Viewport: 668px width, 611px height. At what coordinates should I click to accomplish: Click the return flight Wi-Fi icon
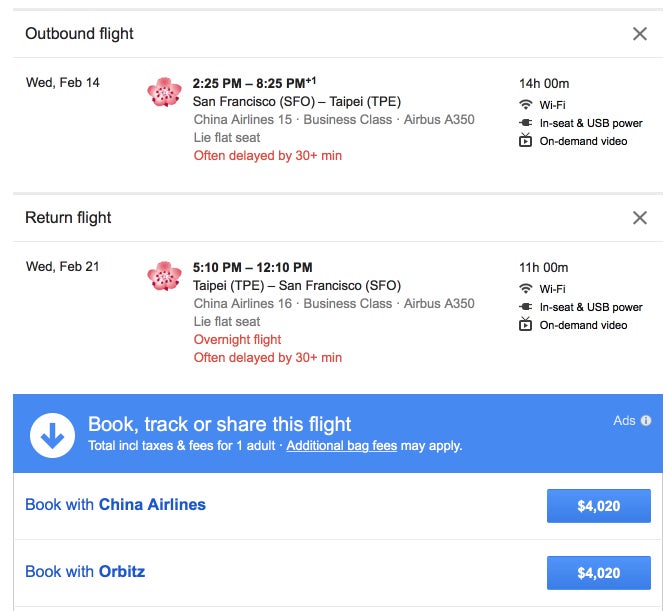click(526, 289)
